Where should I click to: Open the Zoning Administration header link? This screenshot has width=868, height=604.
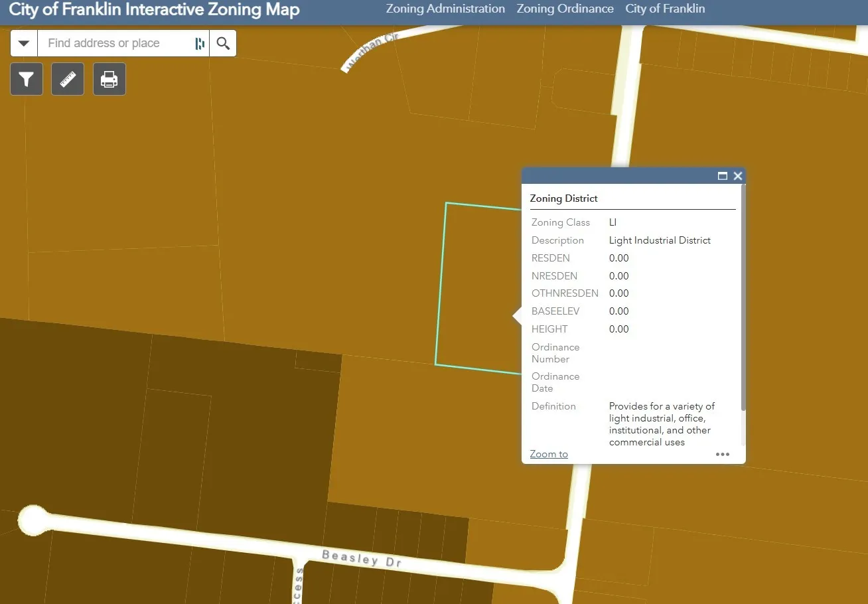pyautogui.click(x=445, y=9)
